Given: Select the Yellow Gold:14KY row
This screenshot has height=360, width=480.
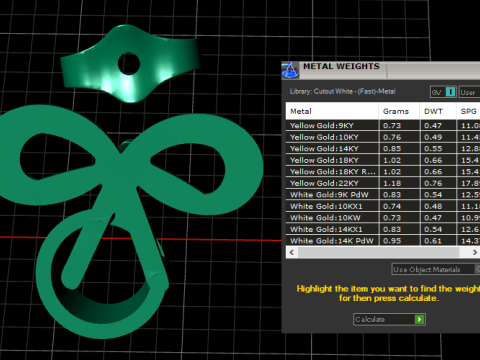Looking at the screenshot, I should click(x=383, y=148).
